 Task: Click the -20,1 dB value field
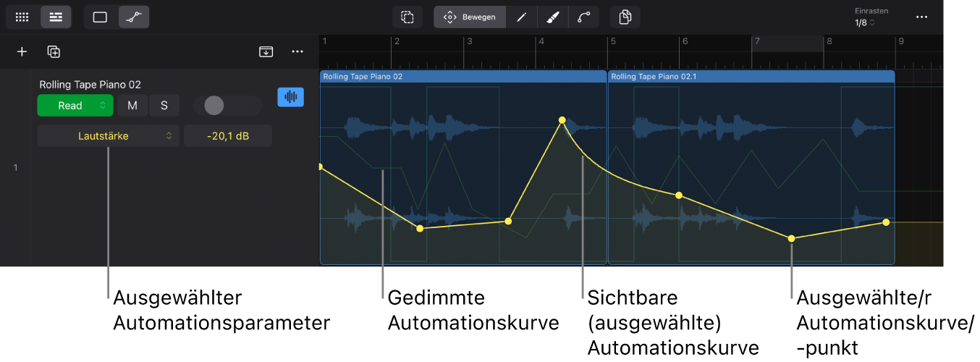pyautogui.click(x=228, y=135)
